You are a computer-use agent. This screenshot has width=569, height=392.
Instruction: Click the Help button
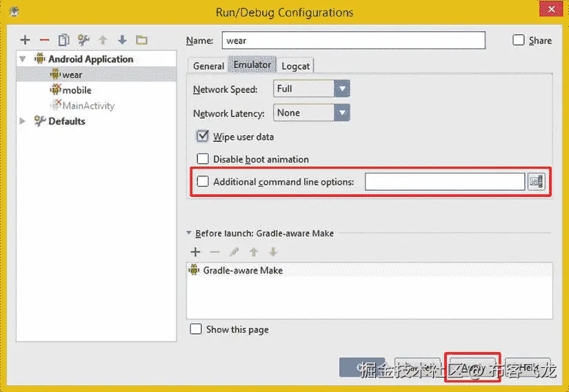528,368
